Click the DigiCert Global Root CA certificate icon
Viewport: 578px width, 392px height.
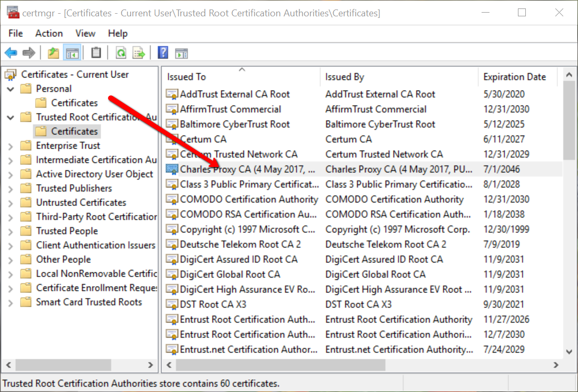click(172, 275)
